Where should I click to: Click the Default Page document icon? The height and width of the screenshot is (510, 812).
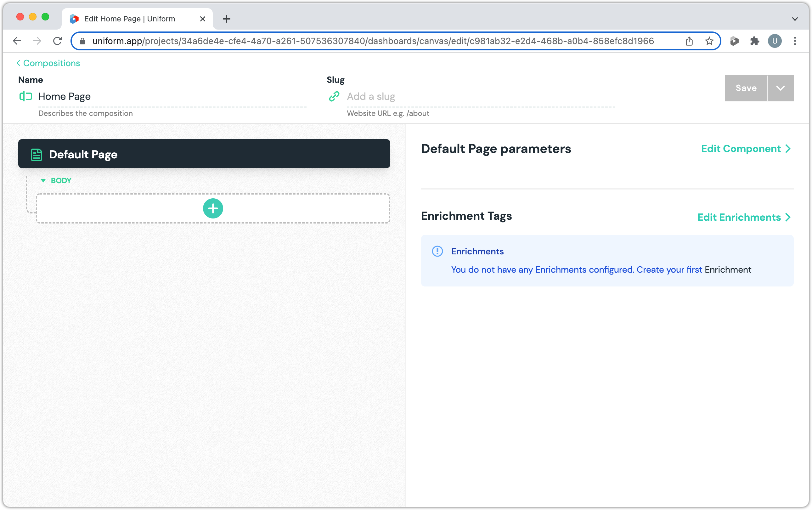[37, 155]
